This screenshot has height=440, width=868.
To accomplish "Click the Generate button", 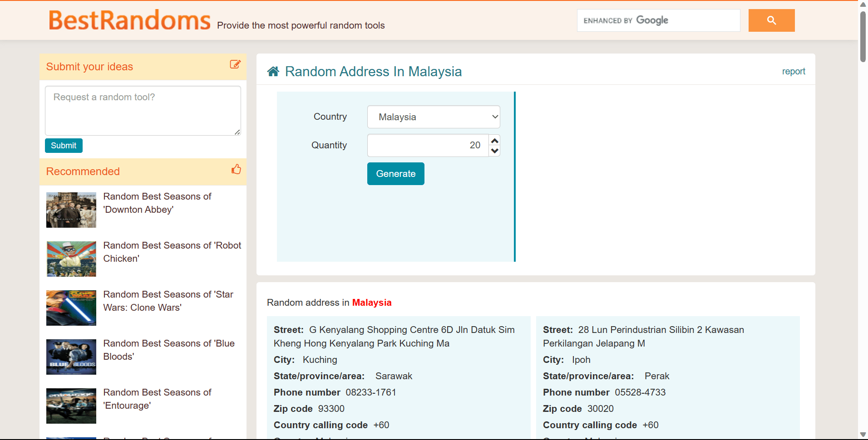I will [396, 174].
